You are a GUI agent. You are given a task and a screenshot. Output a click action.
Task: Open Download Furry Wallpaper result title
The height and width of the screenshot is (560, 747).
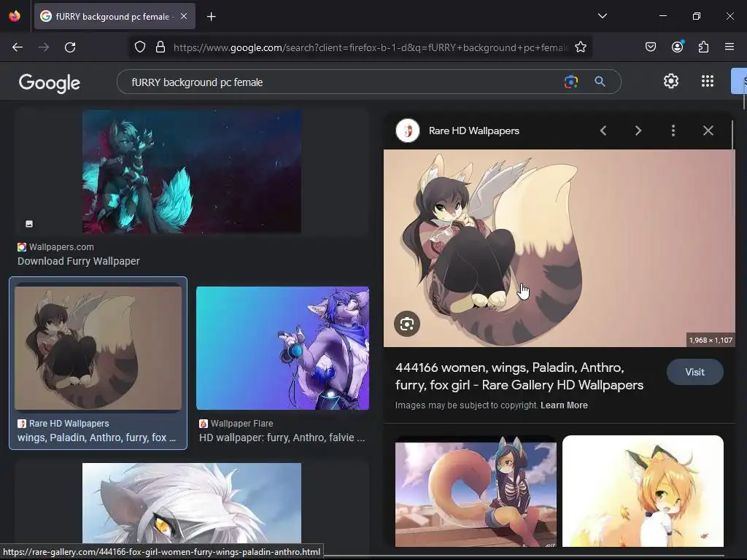pyautogui.click(x=79, y=261)
